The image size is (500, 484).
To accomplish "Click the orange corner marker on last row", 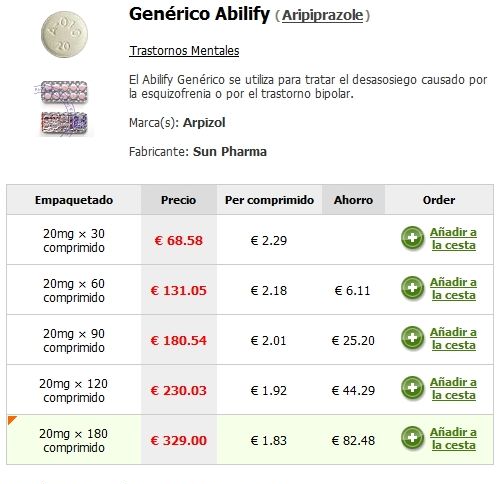I will pos(12,420).
